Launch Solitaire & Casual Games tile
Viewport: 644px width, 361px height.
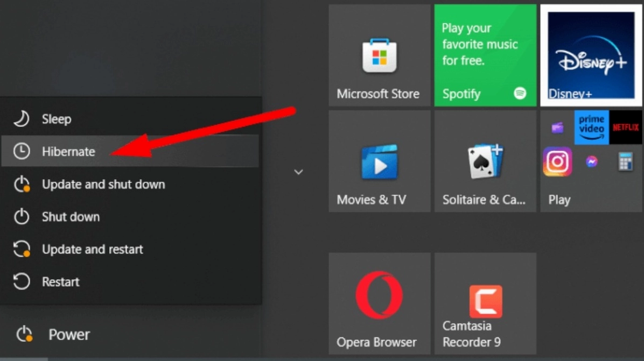(x=485, y=161)
